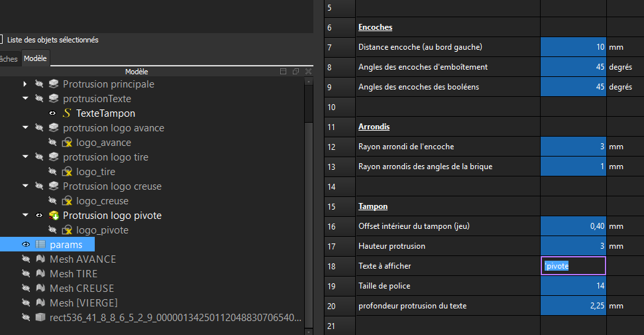
Task: Select the Tampon heading cell
Action: 448,206
